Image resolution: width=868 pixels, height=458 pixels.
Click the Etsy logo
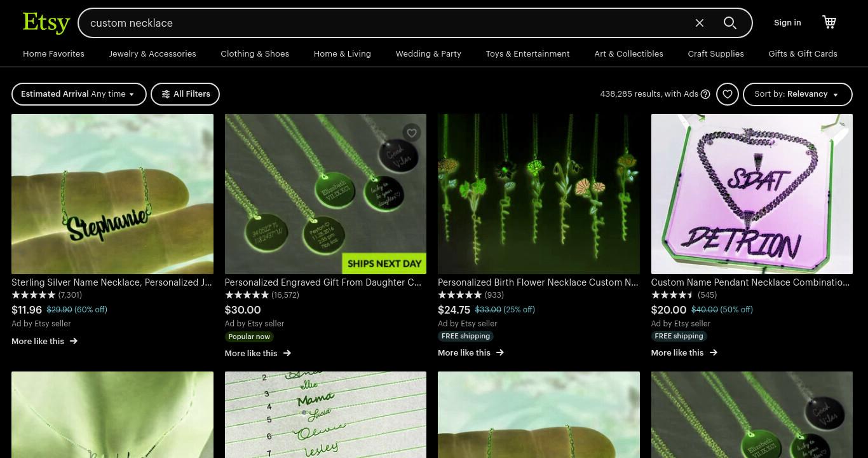click(46, 23)
